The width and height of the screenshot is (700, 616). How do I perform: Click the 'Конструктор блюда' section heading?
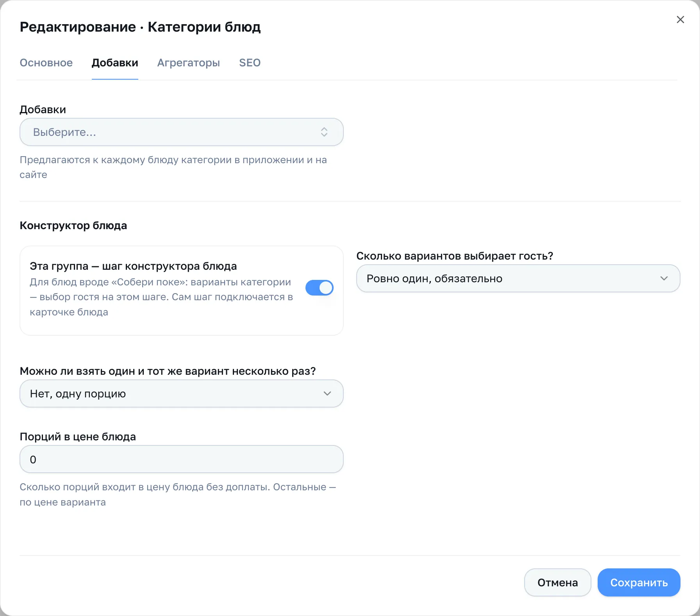(x=73, y=226)
